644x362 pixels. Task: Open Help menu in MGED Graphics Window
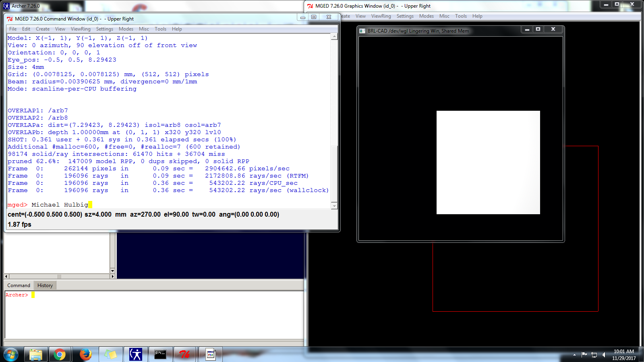[477, 16]
